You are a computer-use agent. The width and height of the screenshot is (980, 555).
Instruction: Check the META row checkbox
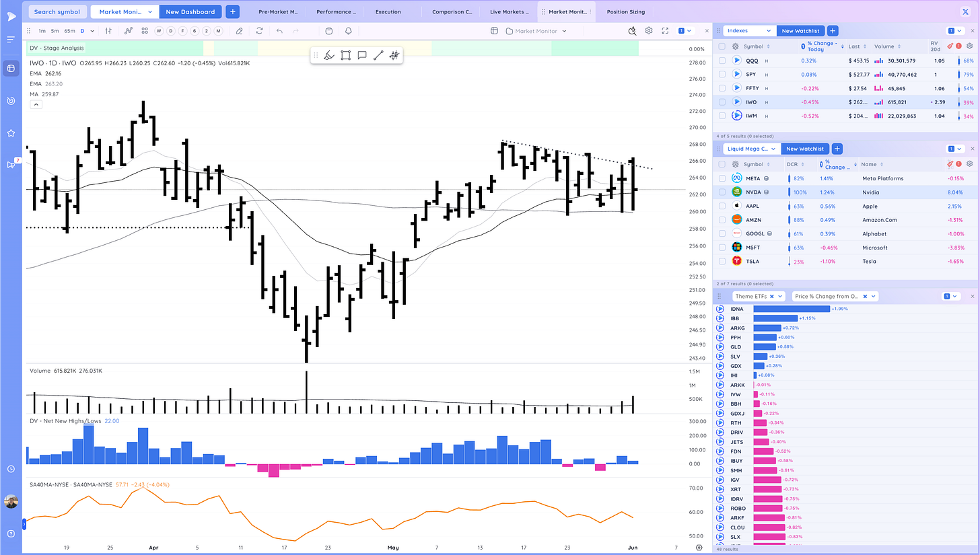point(722,178)
